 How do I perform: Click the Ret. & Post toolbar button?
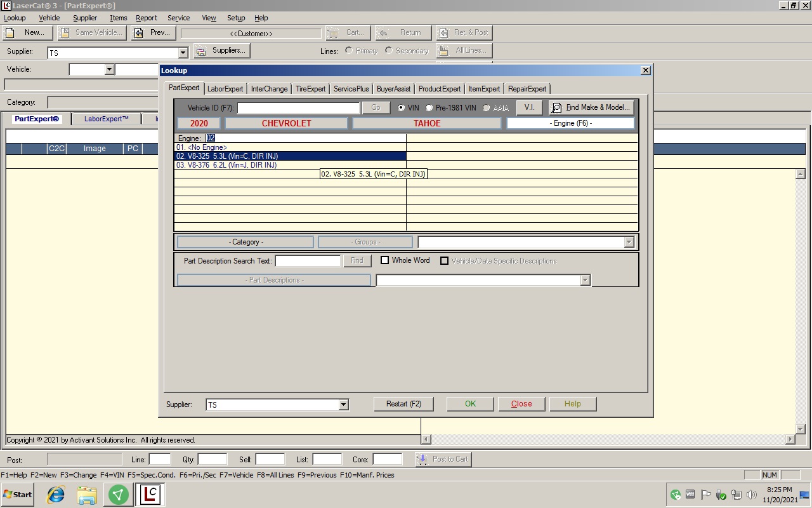pos(464,32)
